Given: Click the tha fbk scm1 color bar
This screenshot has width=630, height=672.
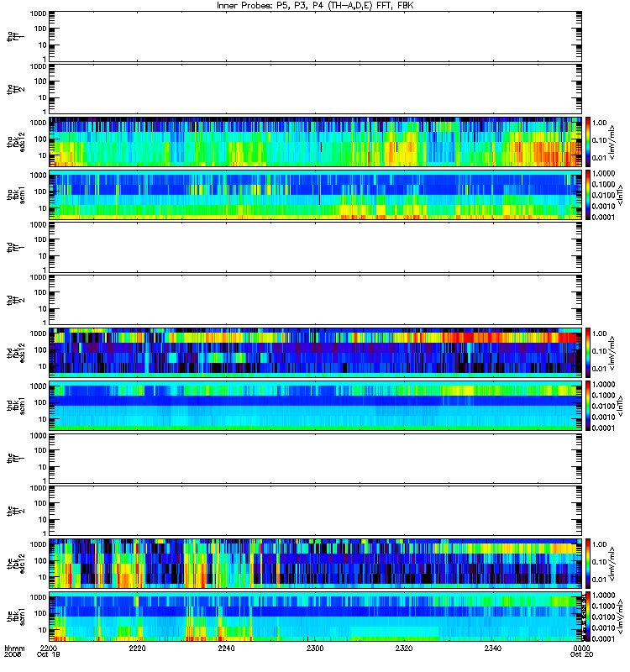Looking at the screenshot, I should pyautogui.click(x=588, y=195).
